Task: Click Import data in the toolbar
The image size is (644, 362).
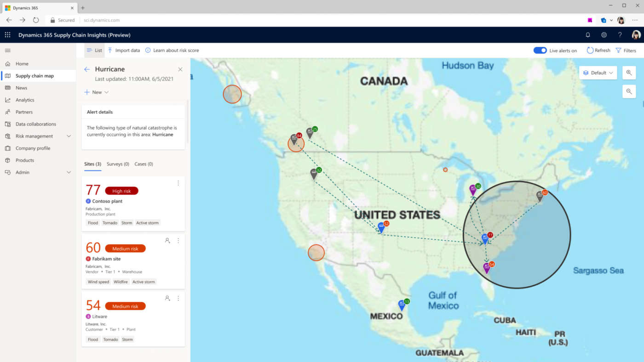Action: click(123, 50)
